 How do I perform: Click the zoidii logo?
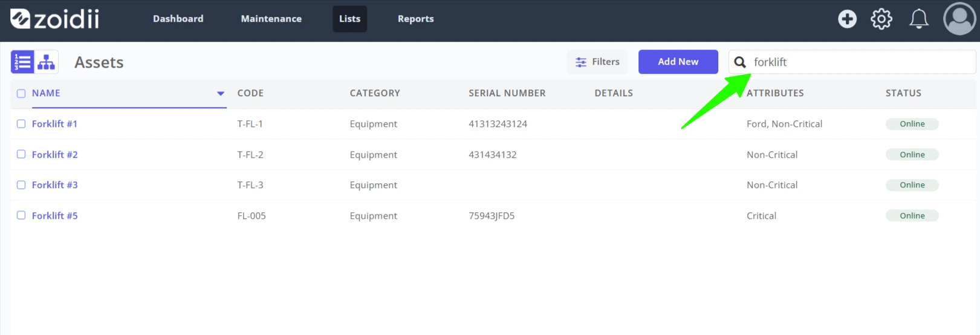pyautogui.click(x=54, y=19)
